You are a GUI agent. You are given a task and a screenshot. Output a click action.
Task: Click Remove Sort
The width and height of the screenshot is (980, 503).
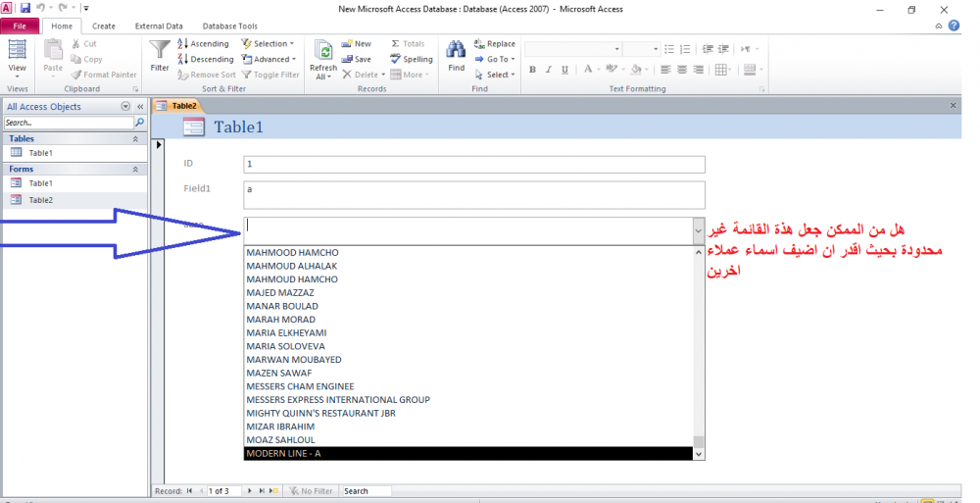coord(207,75)
